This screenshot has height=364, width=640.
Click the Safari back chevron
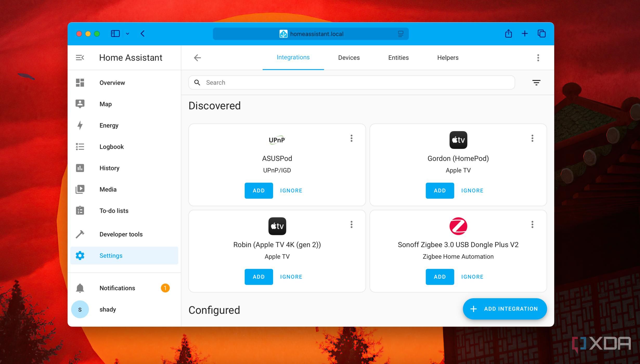click(143, 34)
